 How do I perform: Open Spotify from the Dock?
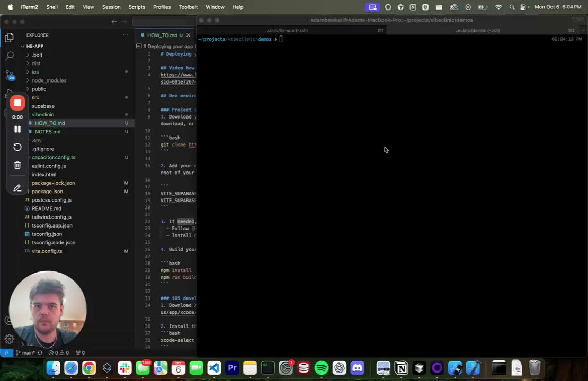322,368
